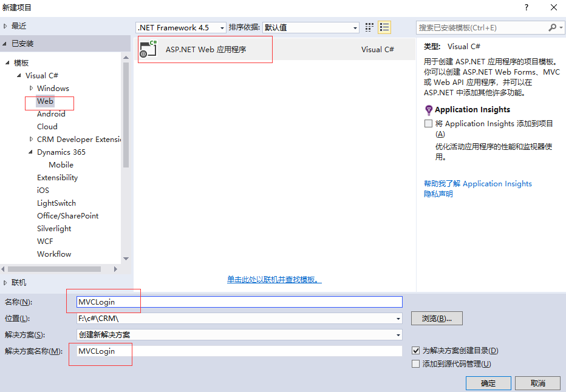566x392 pixels.
Task: Open the sort-by default value dropdown
Action: click(311, 27)
